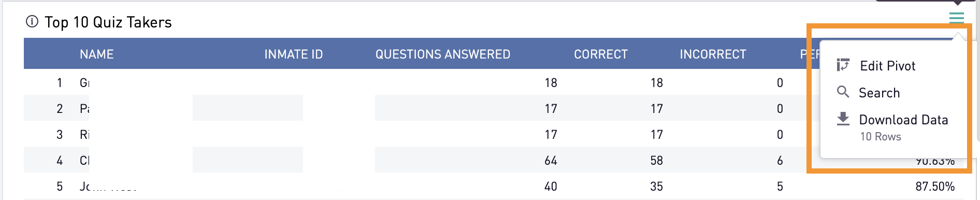Click the Download Data arrow icon
The width and height of the screenshot is (980, 200).
click(843, 119)
